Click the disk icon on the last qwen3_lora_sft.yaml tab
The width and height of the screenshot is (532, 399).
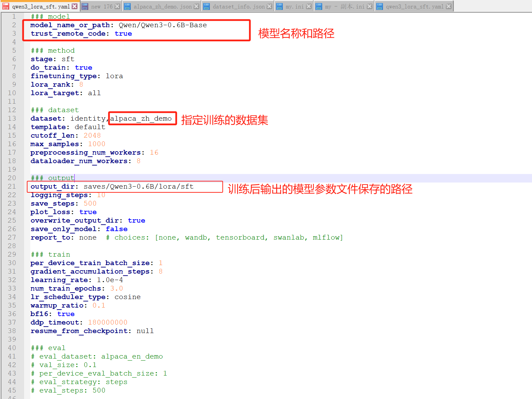pos(380,6)
